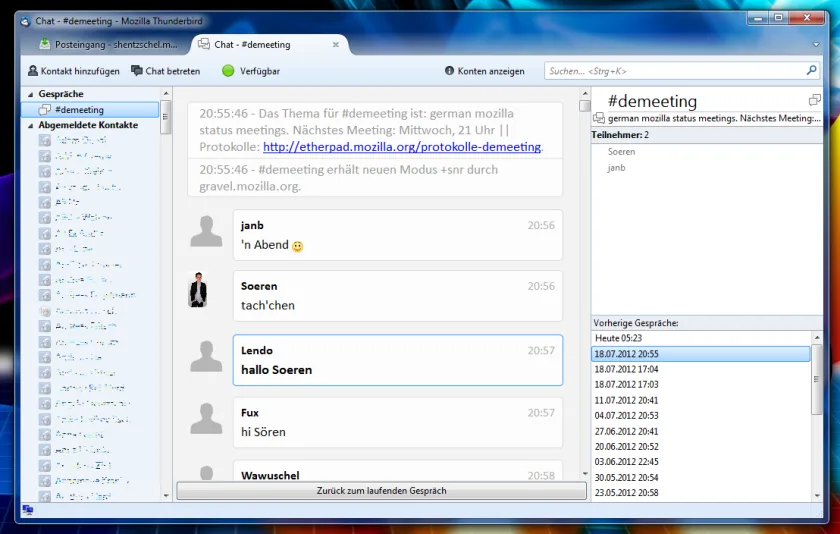Click the network status icon in status bar

(28, 509)
